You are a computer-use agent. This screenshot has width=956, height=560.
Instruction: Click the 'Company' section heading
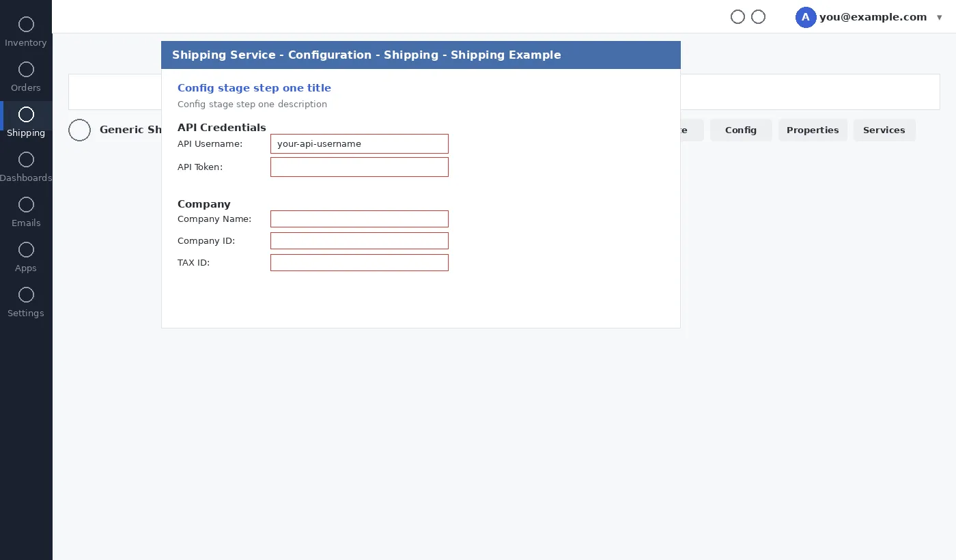204,204
